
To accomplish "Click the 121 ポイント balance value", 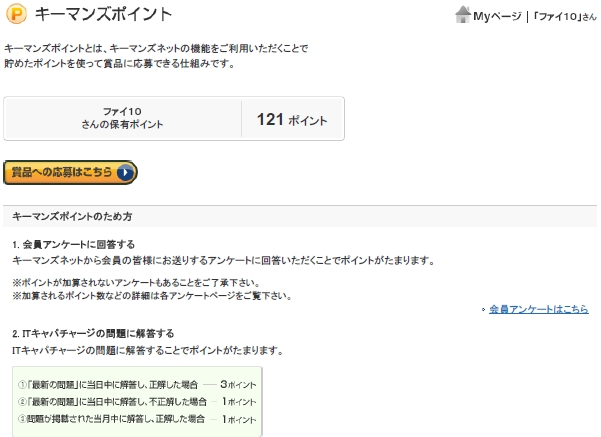I will [292, 119].
